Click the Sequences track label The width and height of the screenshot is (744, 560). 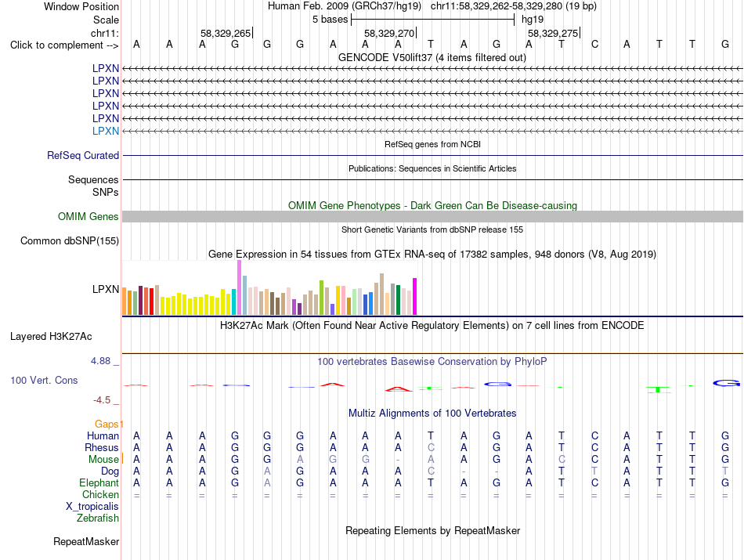93,179
